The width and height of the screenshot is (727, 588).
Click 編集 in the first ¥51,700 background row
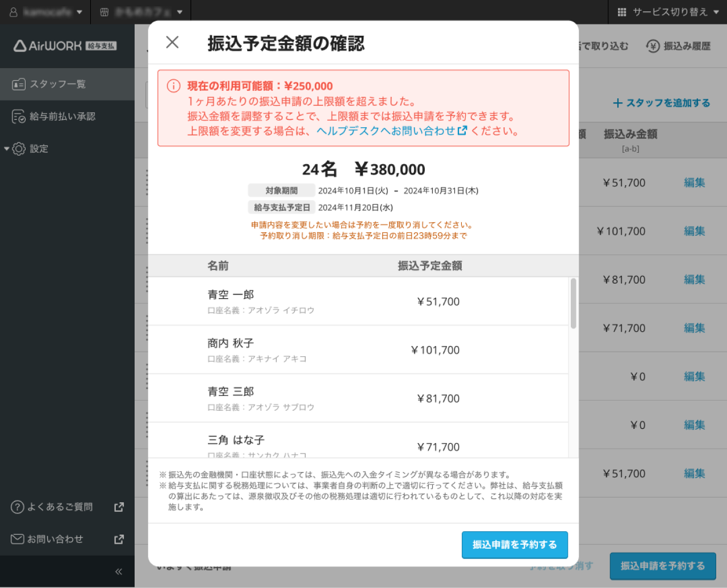(x=694, y=182)
